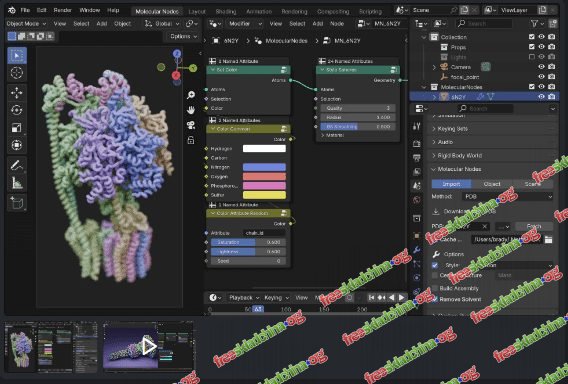Open the Output properties tab icon

coord(417,158)
